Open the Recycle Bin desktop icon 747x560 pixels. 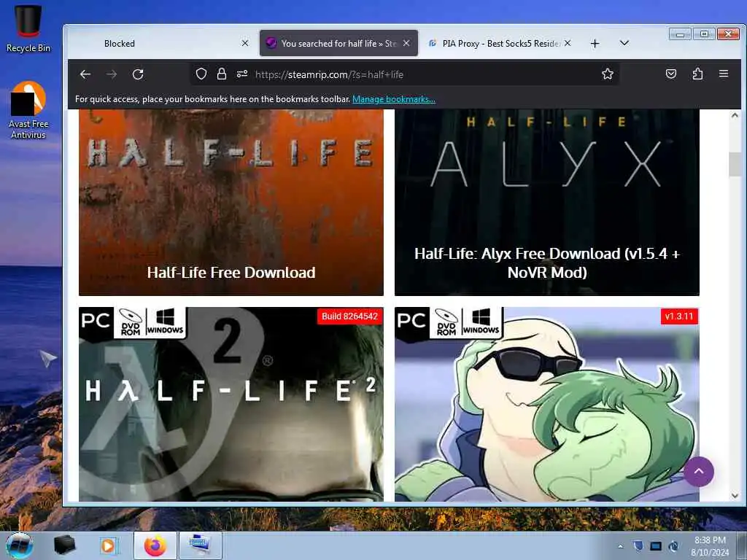pos(28,28)
